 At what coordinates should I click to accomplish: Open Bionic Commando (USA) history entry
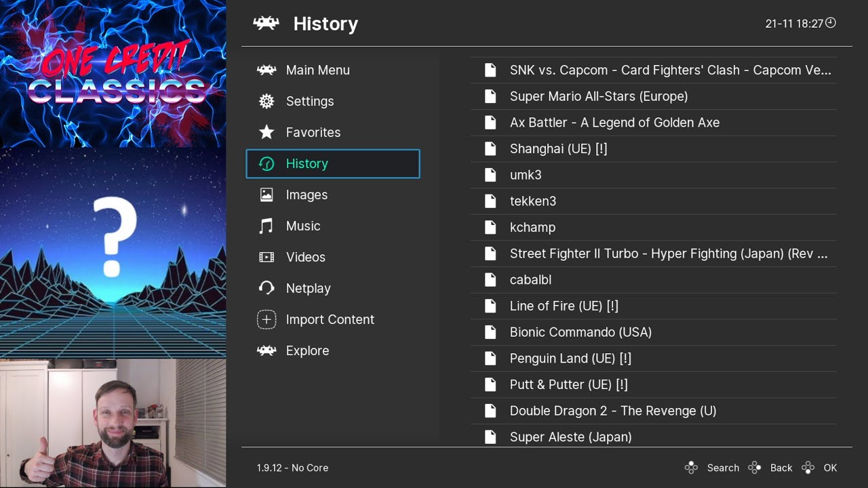pyautogui.click(x=580, y=332)
